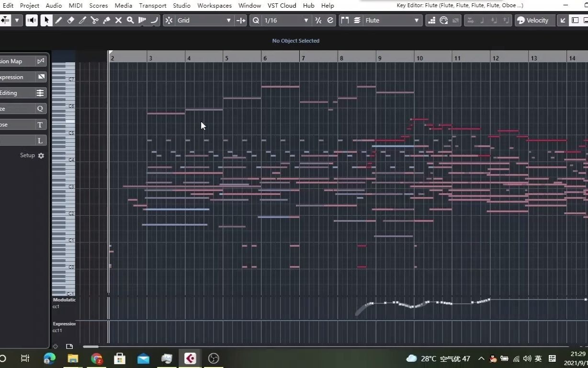Expand the Expression Map inspector section

tap(23, 61)
